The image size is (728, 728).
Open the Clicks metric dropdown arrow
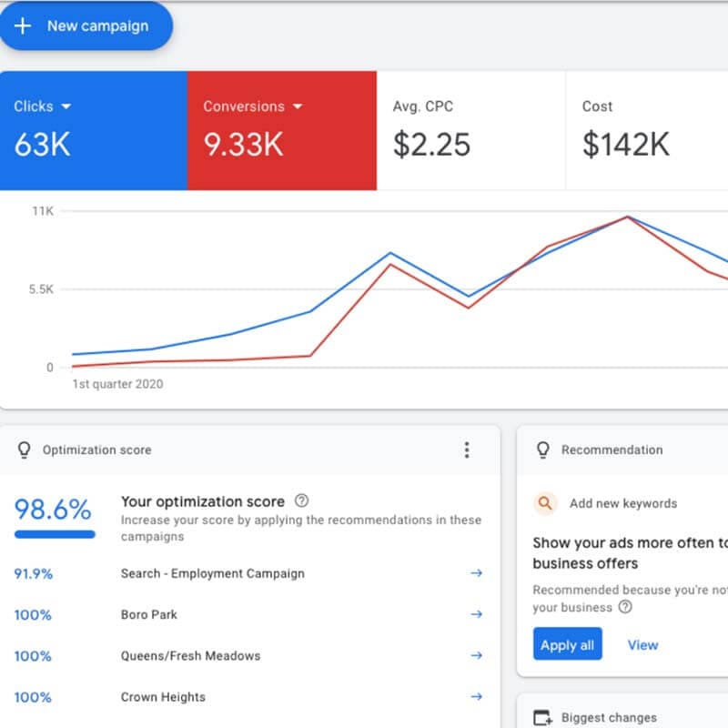[66, 106]
